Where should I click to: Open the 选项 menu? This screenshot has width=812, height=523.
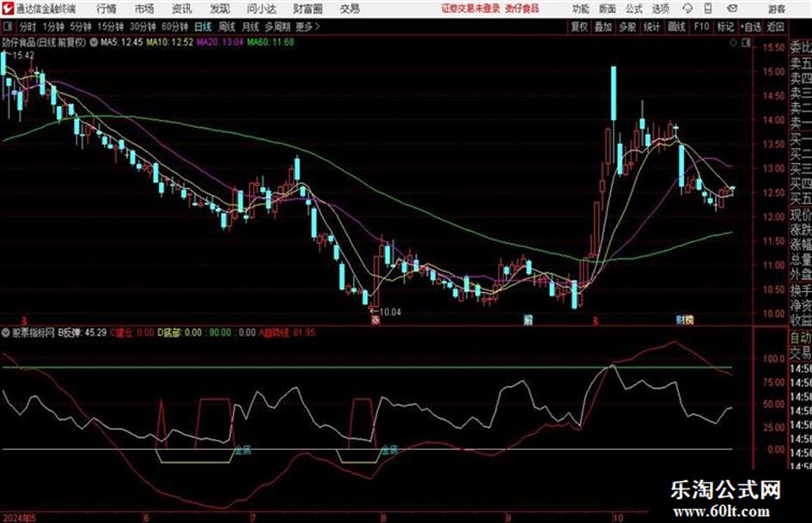[660, 9]
